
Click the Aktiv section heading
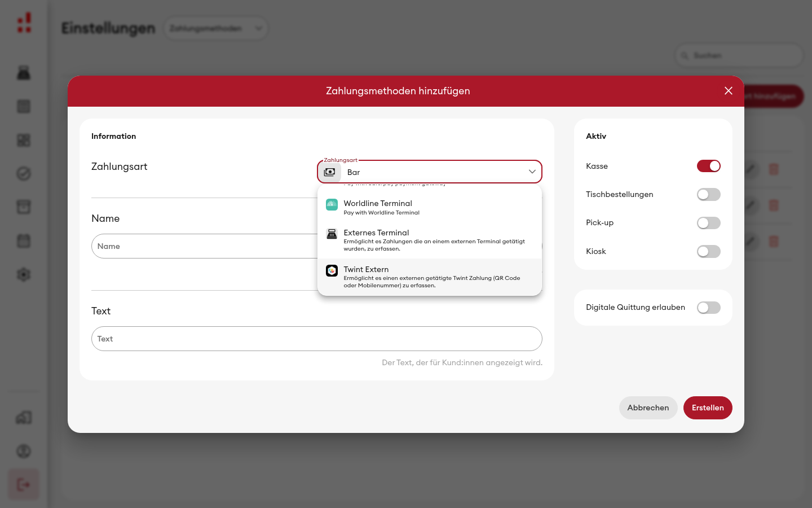click(596, 136)
